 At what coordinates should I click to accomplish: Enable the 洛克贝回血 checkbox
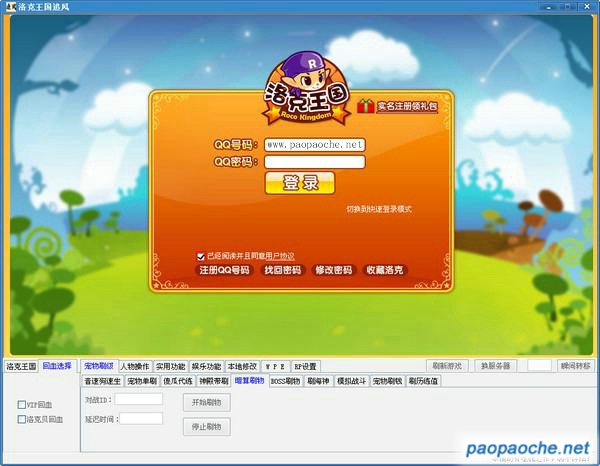point(22,419)
